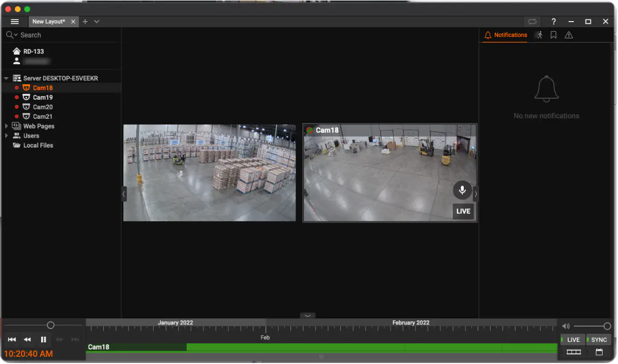Activate the two-way audio microphone on Cam18
Image resolution: width=618 pixels, height=364 pixels.
462,190
